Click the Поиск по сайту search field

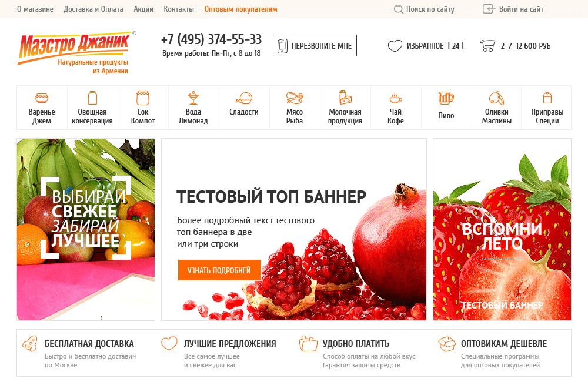pyautogui.click(x=424, y=9)
